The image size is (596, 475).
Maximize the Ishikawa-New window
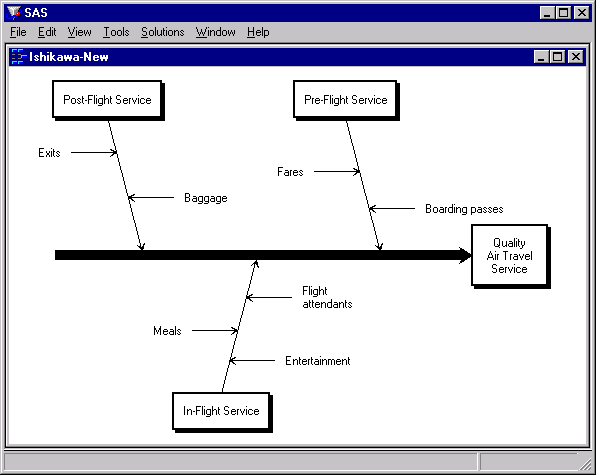pos(557,57)
